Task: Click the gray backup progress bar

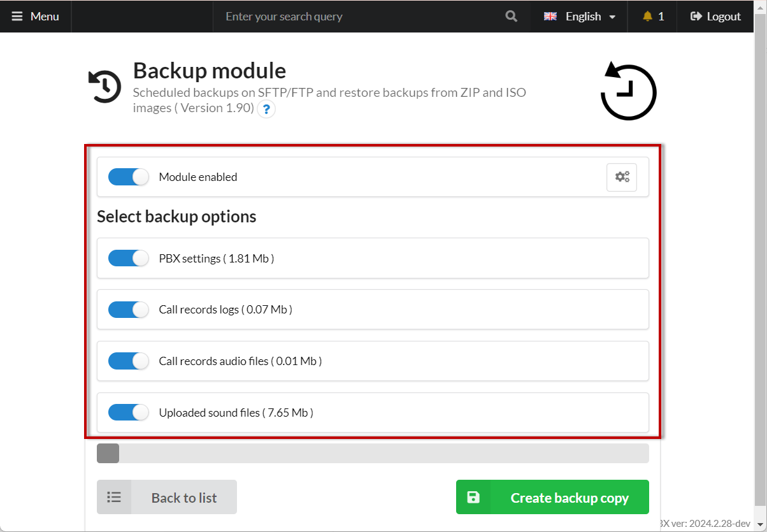Action: [373, 454]
